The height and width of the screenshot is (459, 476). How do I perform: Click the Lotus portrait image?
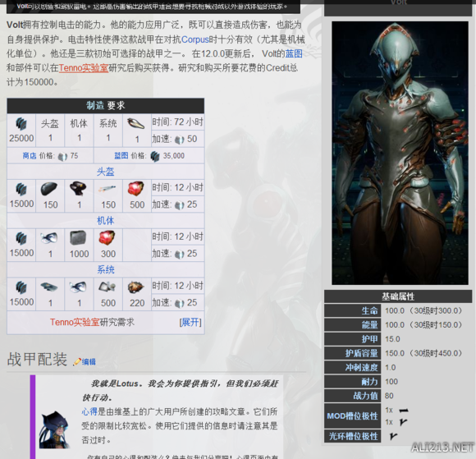point(54,429)
